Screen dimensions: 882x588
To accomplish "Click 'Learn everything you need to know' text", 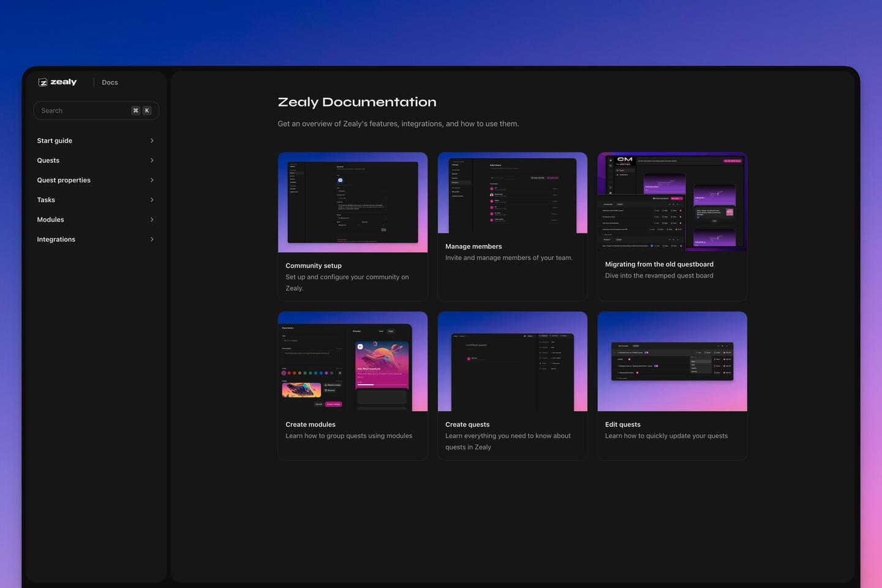I will tap(508, 442).
